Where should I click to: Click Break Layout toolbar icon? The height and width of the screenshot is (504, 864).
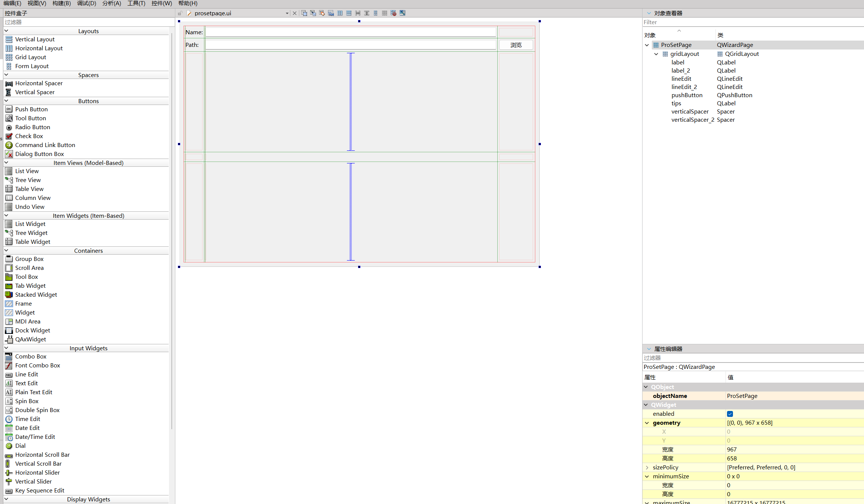393,13
